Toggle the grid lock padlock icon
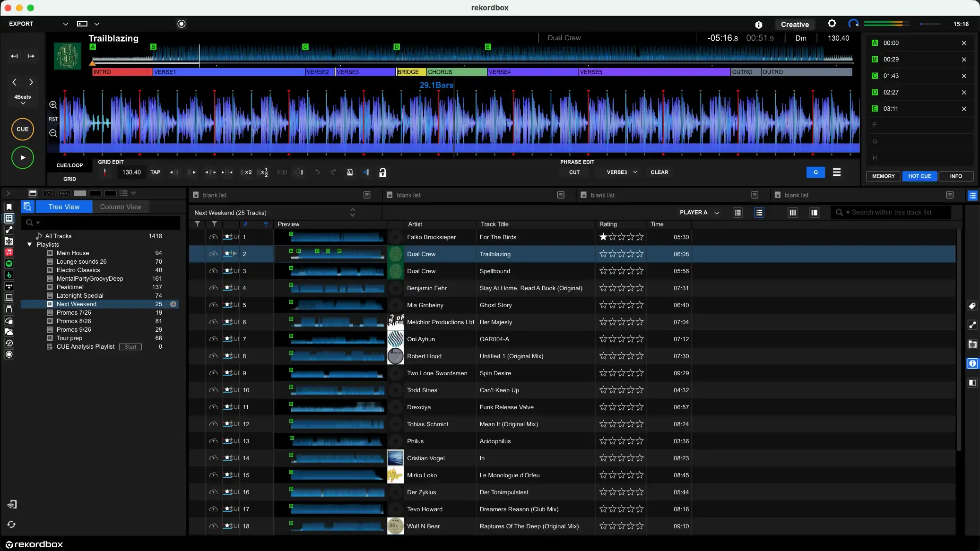This screenshot has width=980, height=551. [x=382, y=172]
